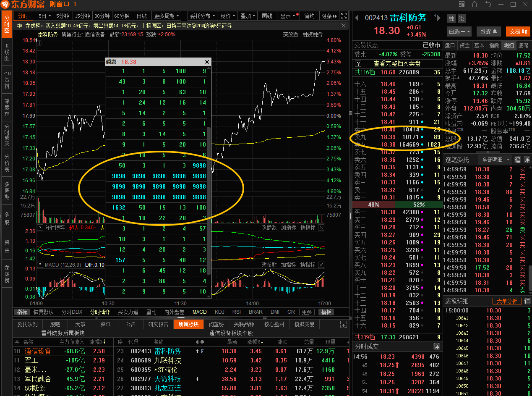Switch to the 资金 tab in quote panel
This screenshot has height=396, width=532.
click(x=464, y=45)
